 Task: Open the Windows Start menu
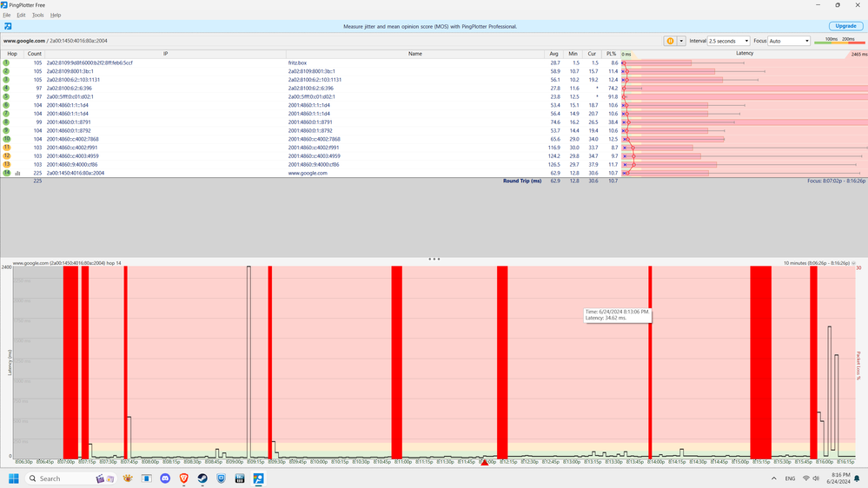[x=14, y=478]
